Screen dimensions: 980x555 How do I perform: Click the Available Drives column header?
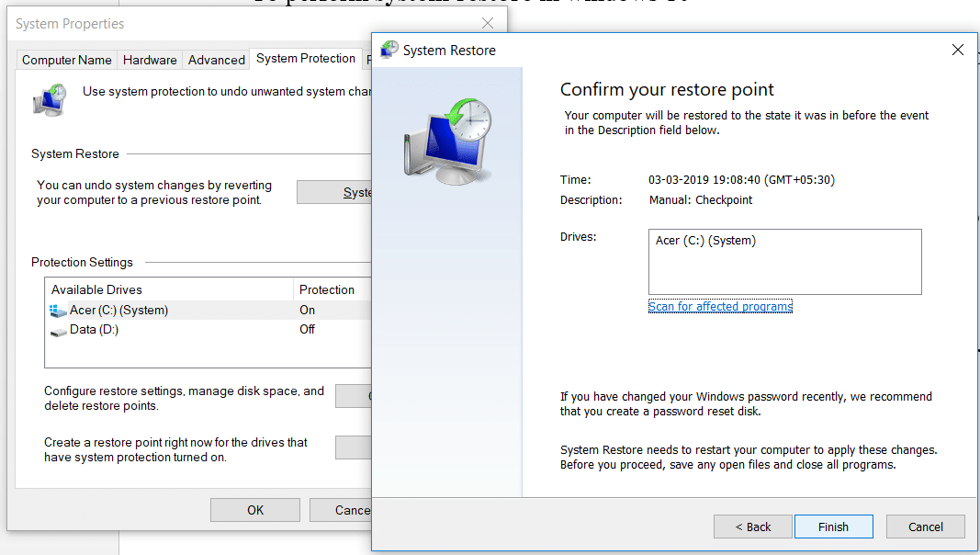pos(169,289)
